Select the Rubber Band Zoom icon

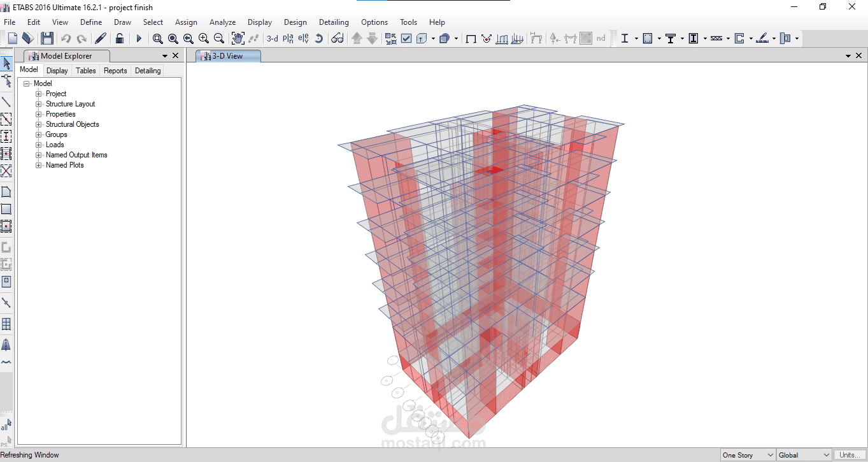pyautogui.click(x=157, y=38)
